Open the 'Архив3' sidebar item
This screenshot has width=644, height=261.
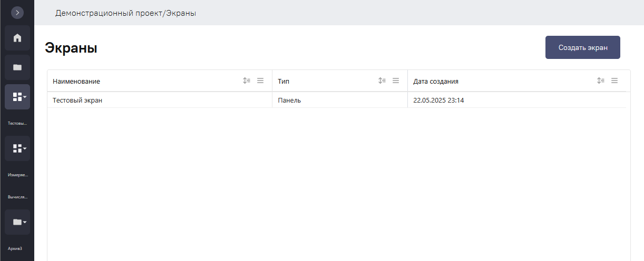point(15,248)
